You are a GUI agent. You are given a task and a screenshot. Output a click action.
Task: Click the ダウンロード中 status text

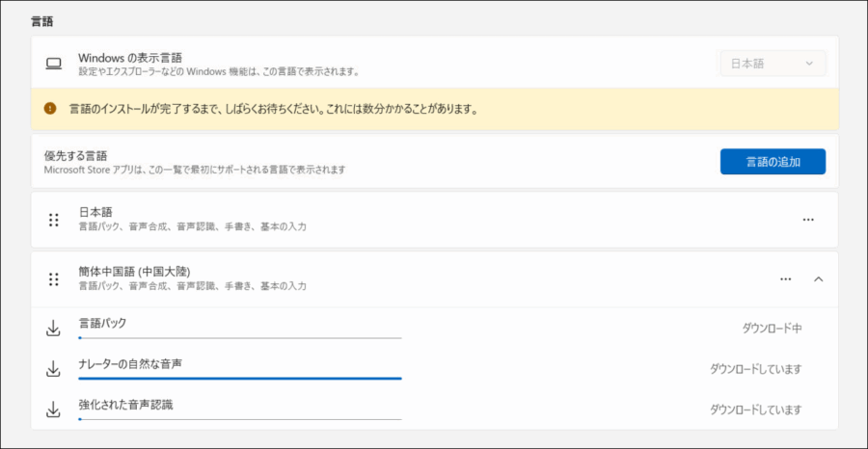click(772, 329)
